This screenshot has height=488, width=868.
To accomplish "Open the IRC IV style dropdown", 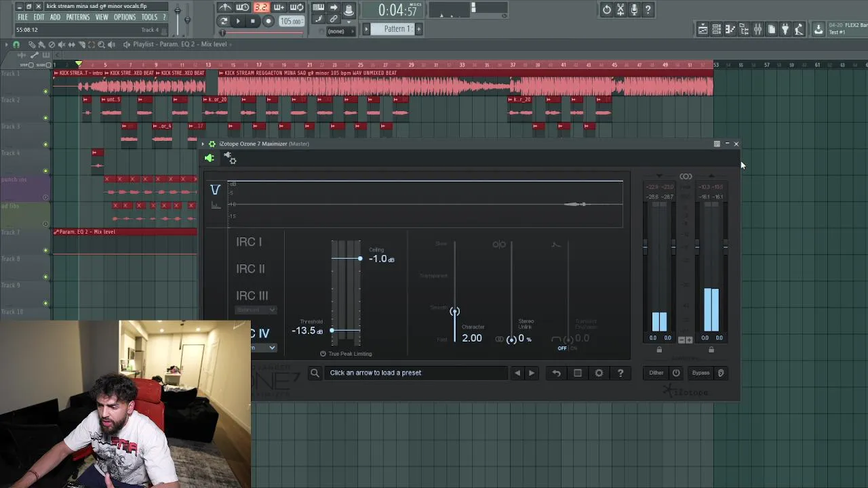I will tap(263, 348).
